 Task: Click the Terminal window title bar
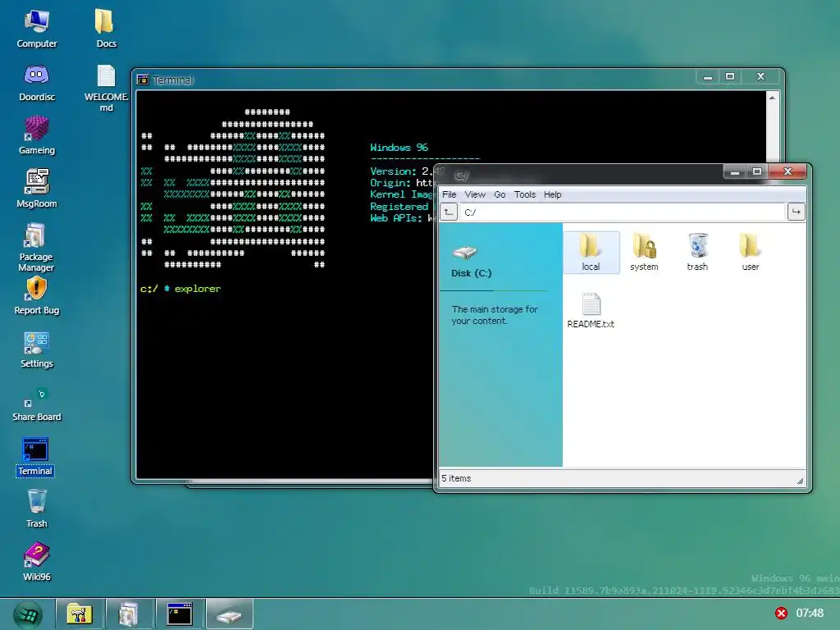point(416,80)
